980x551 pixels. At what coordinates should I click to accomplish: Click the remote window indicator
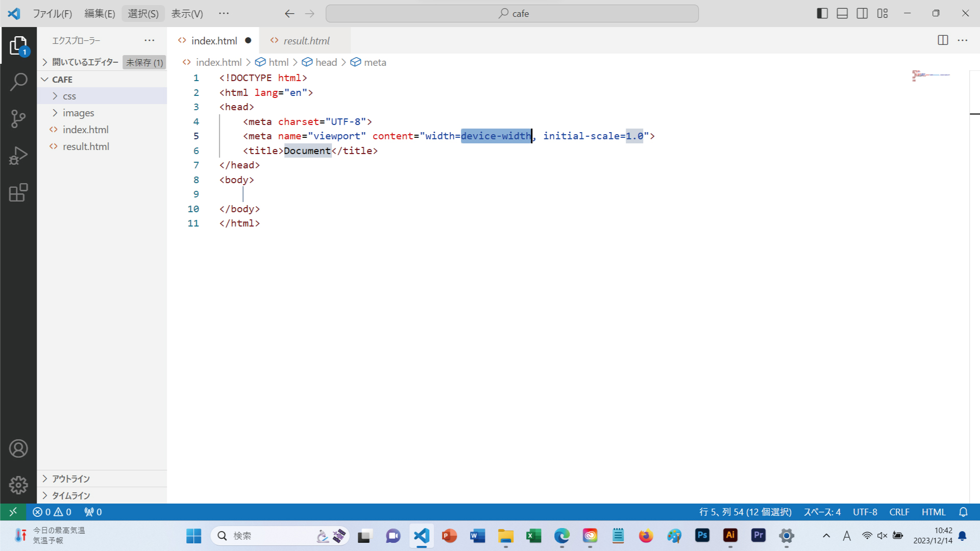[13, 512]
